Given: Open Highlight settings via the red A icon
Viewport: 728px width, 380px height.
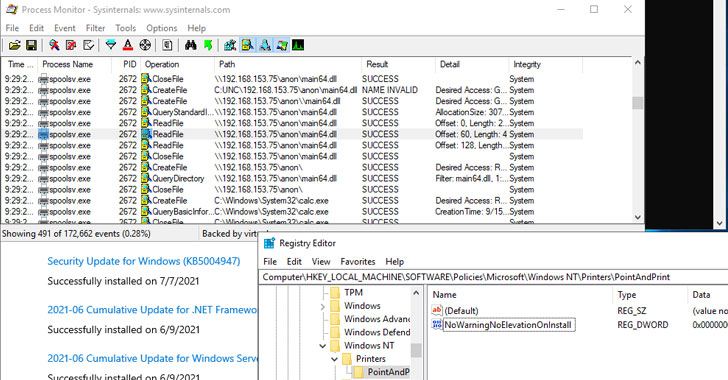Looking at the screenshot, I should (128, 45).
